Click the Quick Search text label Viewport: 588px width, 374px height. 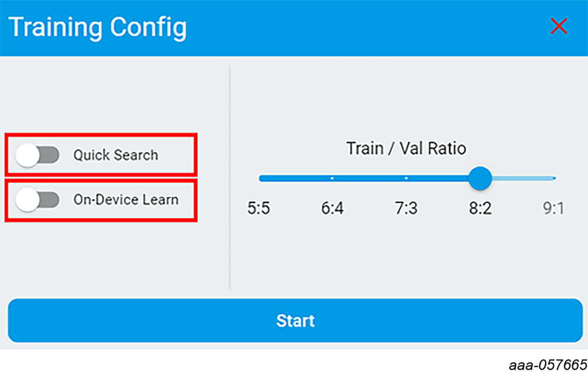coord(115,155)
